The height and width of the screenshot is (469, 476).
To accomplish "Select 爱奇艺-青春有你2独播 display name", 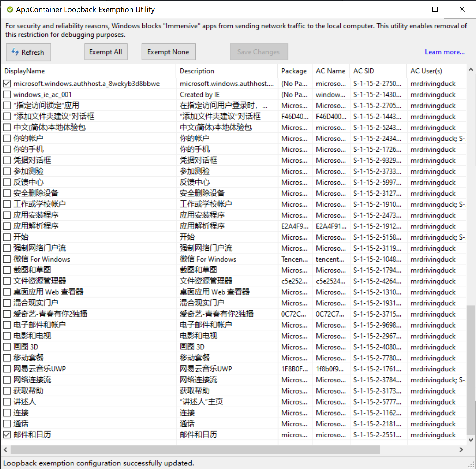I will click(x=51, y=314).
